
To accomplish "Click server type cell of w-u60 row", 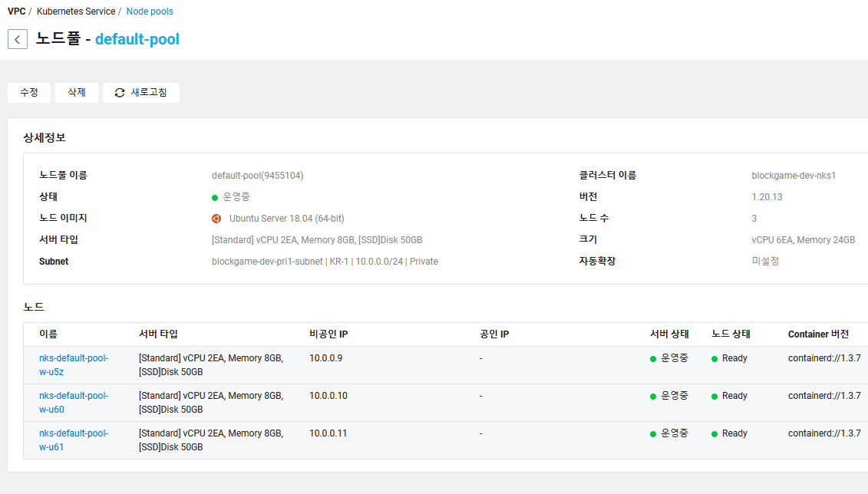I will pyautogui.click(x=211, y=403).
